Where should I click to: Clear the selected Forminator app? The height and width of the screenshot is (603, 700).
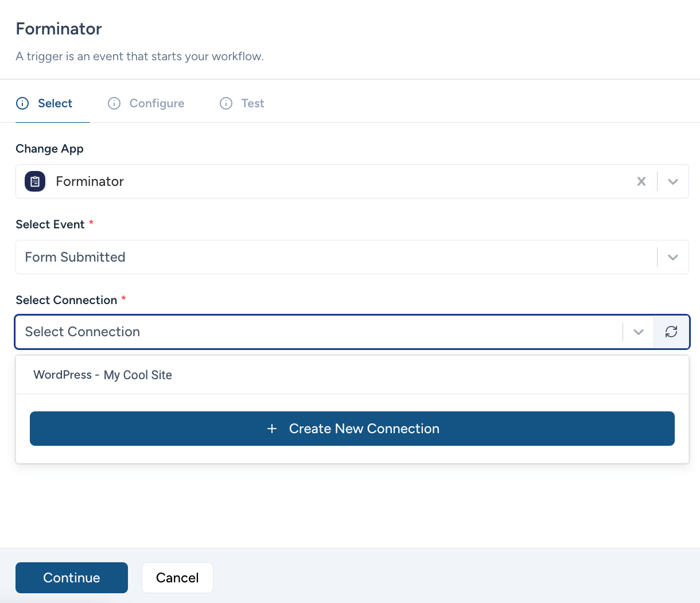pos(641,181)
